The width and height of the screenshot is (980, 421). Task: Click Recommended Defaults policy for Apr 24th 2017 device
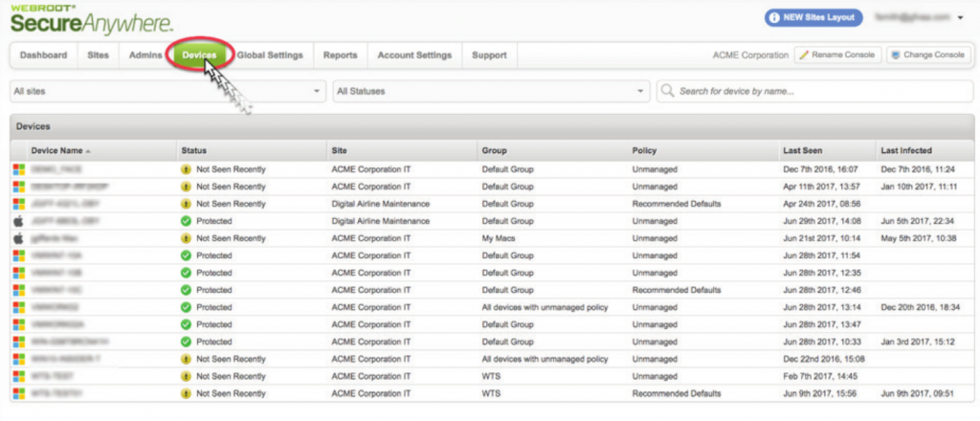(677, 204)
